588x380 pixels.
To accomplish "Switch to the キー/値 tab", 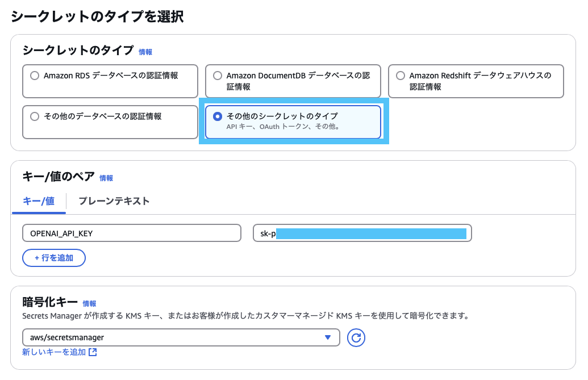I will click(x=38, y=201).
